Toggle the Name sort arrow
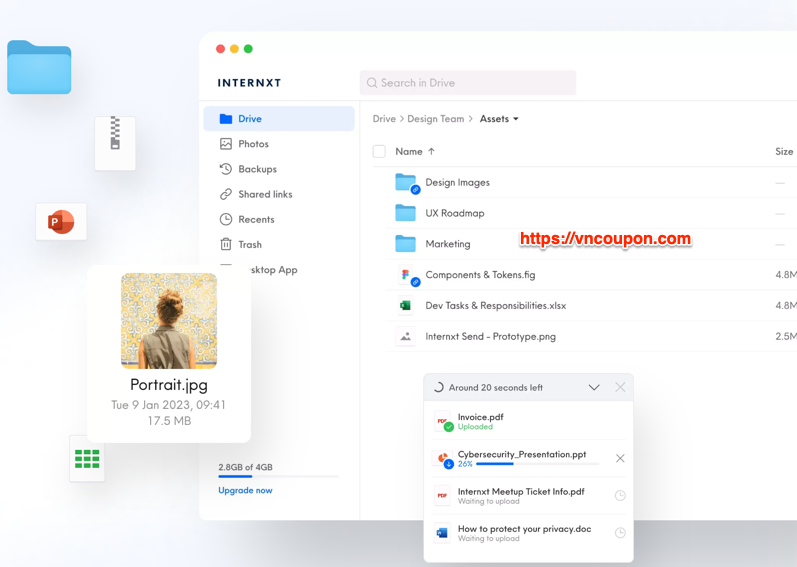This screenshot has width=797, height=567. point(432,151)
